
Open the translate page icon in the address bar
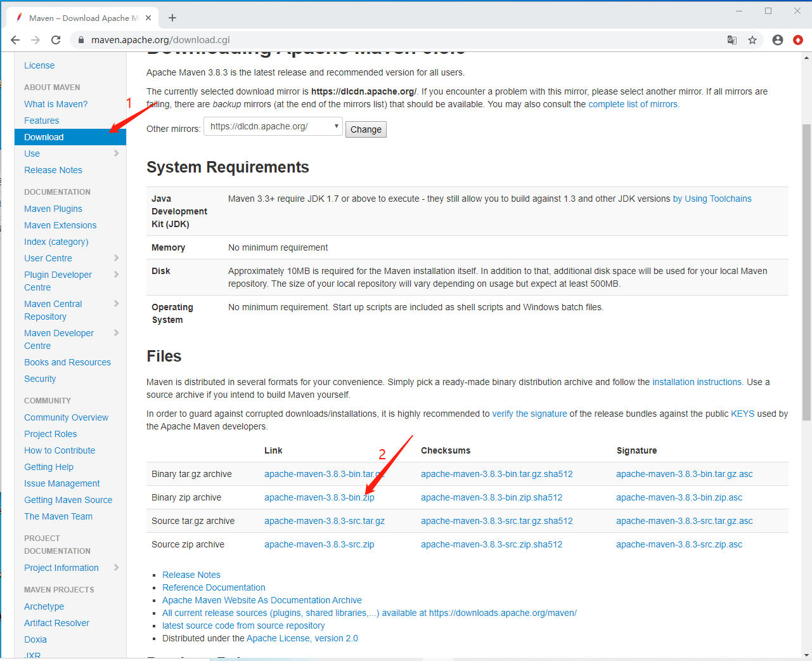(x=732, y=40)
